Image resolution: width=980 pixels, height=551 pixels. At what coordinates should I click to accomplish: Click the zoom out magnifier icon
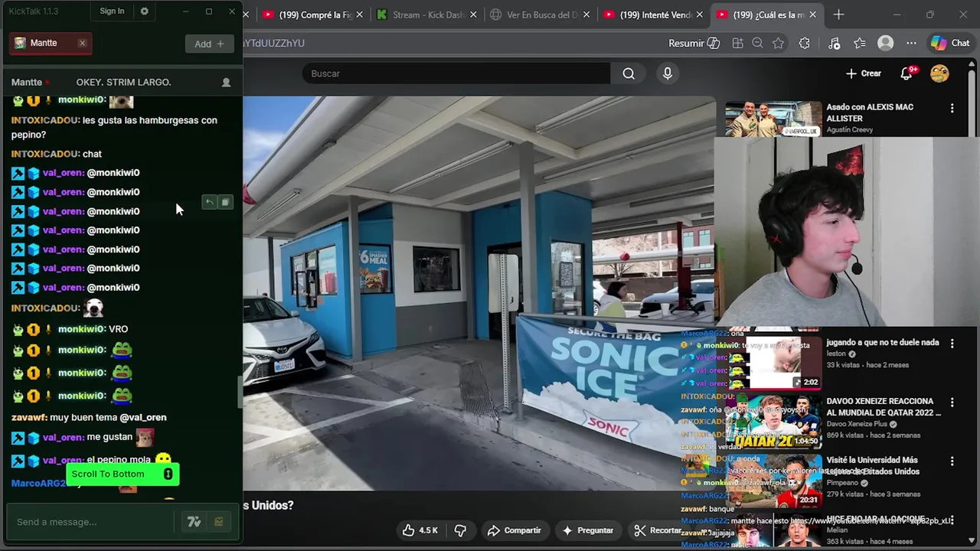[757, 44]
